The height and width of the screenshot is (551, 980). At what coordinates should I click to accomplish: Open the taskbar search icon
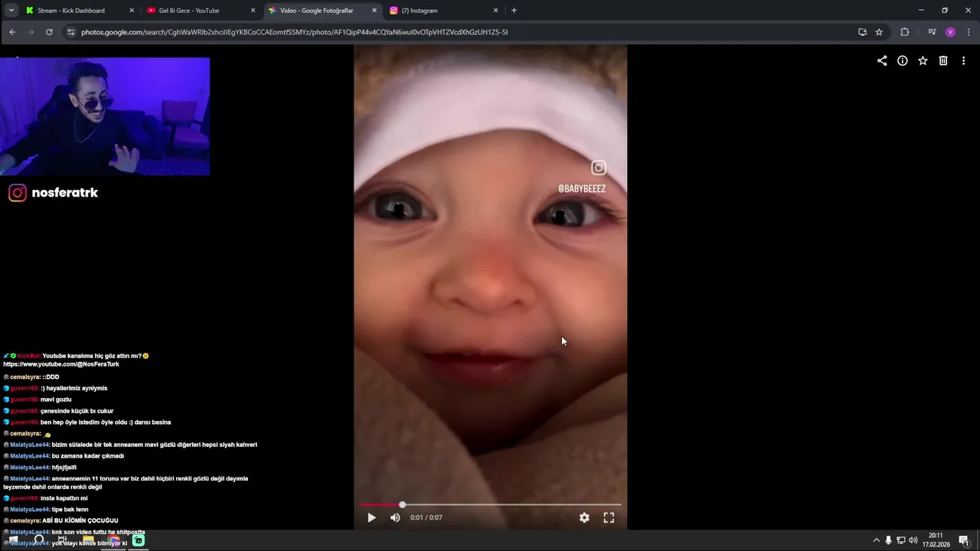point(38,540)
